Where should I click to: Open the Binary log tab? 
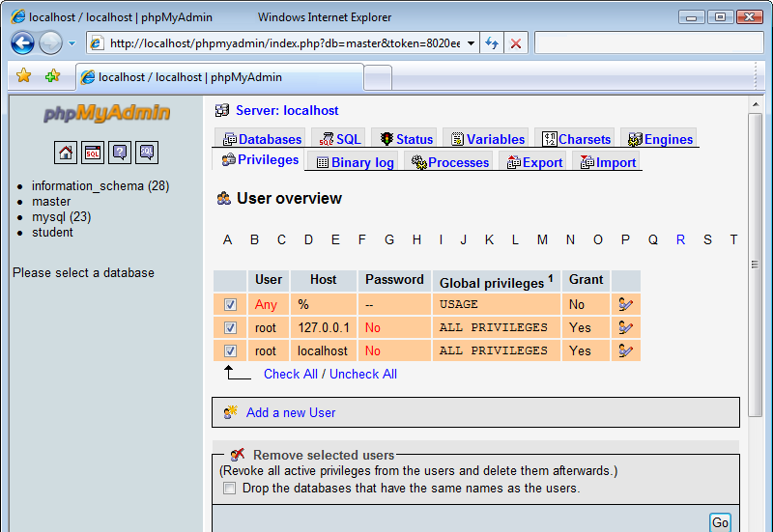[355, 162]
